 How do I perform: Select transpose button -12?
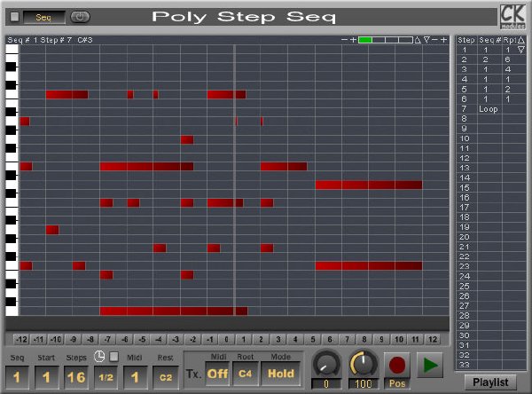point(21,339)
